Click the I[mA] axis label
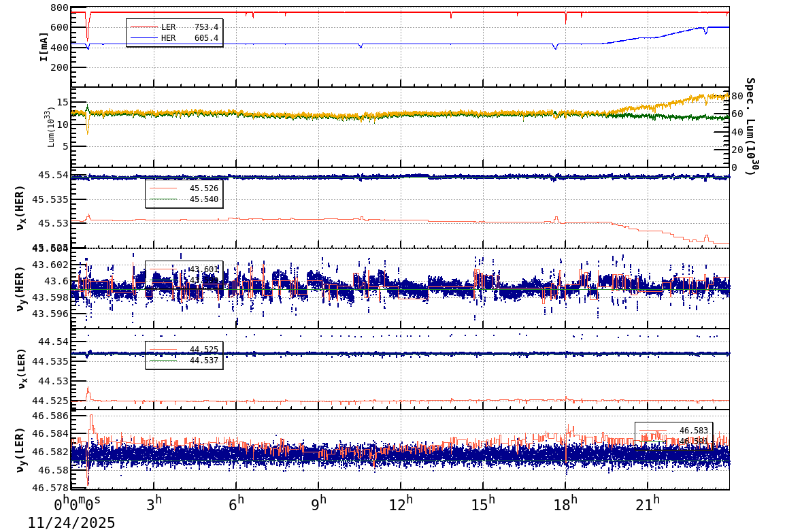The image size is (785, 532). [44, 47]
